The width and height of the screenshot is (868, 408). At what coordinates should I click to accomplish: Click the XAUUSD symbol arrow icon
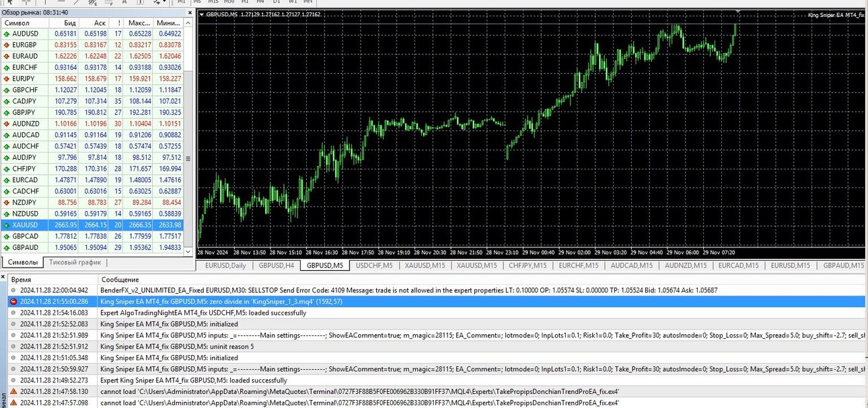(x=7, y=225)
